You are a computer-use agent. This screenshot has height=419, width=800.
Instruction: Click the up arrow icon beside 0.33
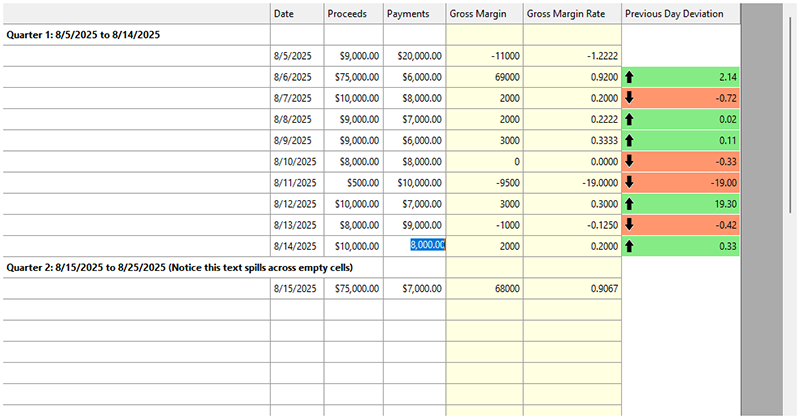click(629, 245)
